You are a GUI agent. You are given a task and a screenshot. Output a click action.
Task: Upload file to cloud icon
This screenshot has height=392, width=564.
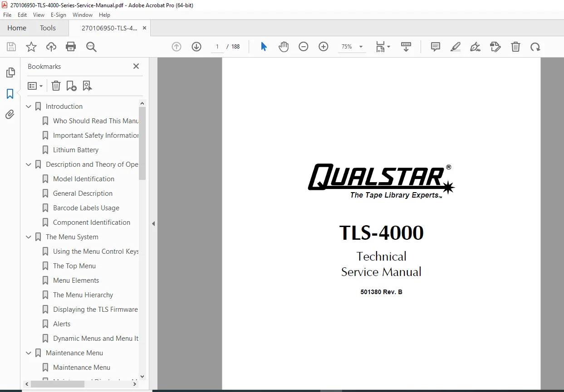[x=51, y=47]
